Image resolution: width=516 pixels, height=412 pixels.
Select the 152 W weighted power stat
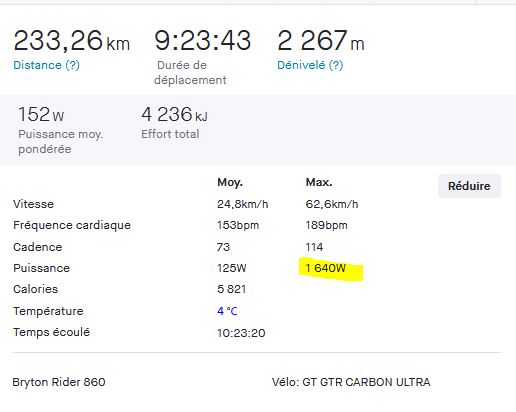[41, 114]
